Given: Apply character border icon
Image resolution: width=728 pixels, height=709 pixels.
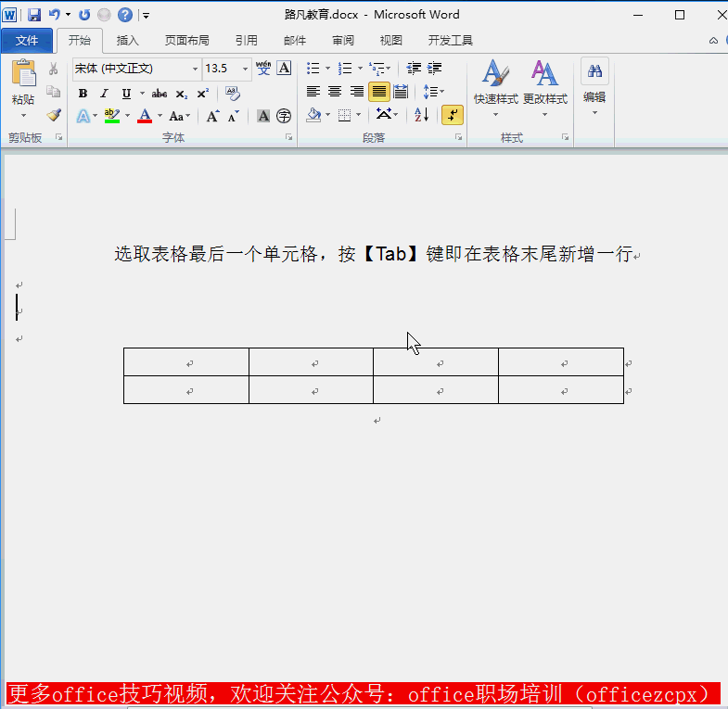Looking at the screenshot, I should pyautogui.click(x=284, y=69).
